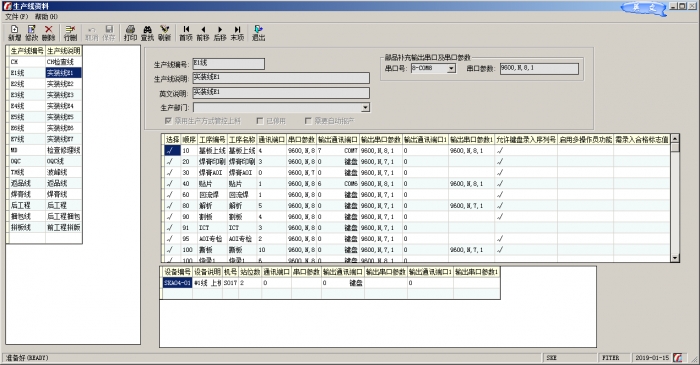
Task: Open the 文件(F) menu
Action: point(17,17)
